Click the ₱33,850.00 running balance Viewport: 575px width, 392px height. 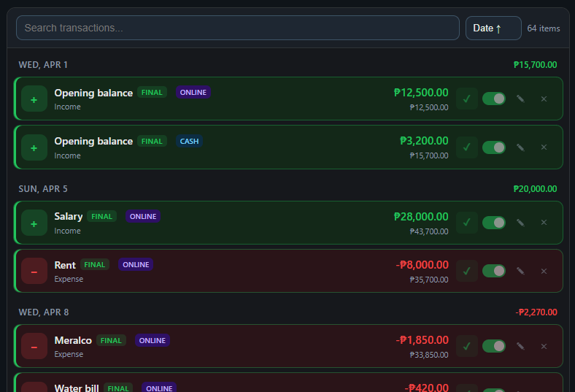click(x=429, y=355)
